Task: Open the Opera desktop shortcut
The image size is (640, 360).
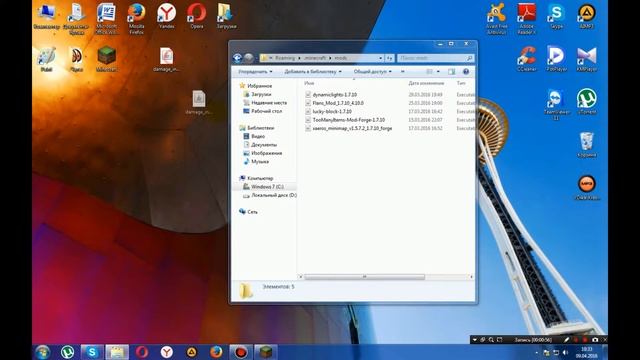Action: pyautogui.click(x=197, y=15)
